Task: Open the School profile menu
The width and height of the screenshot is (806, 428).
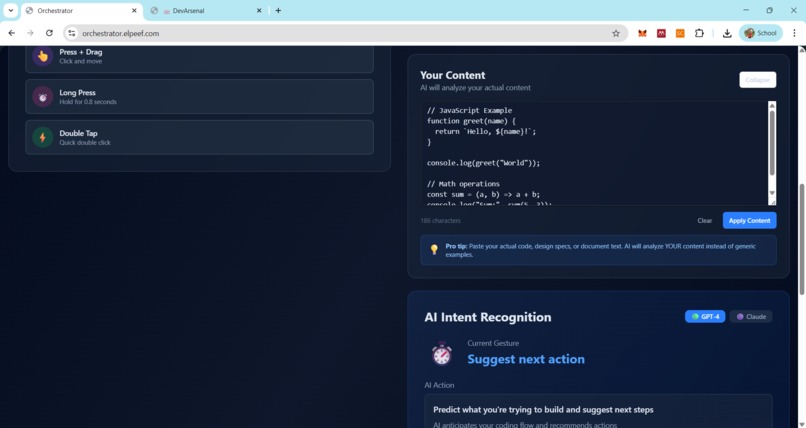Action: pyautogui.click(x=761, y=33)
